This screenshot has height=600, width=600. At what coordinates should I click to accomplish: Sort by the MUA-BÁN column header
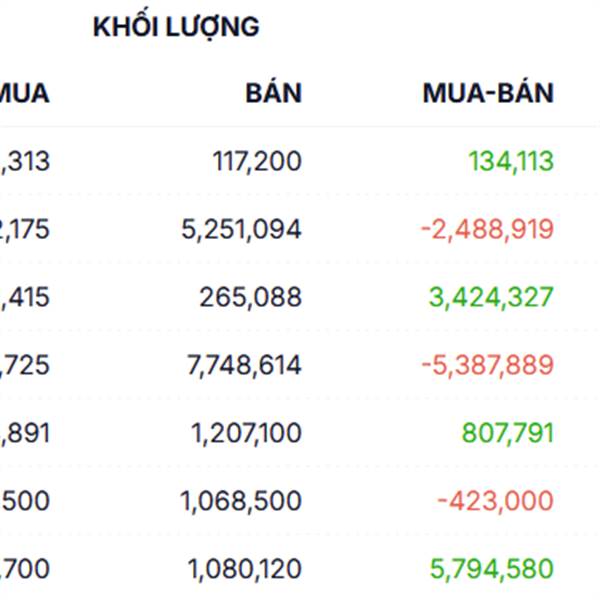(488, 94)
